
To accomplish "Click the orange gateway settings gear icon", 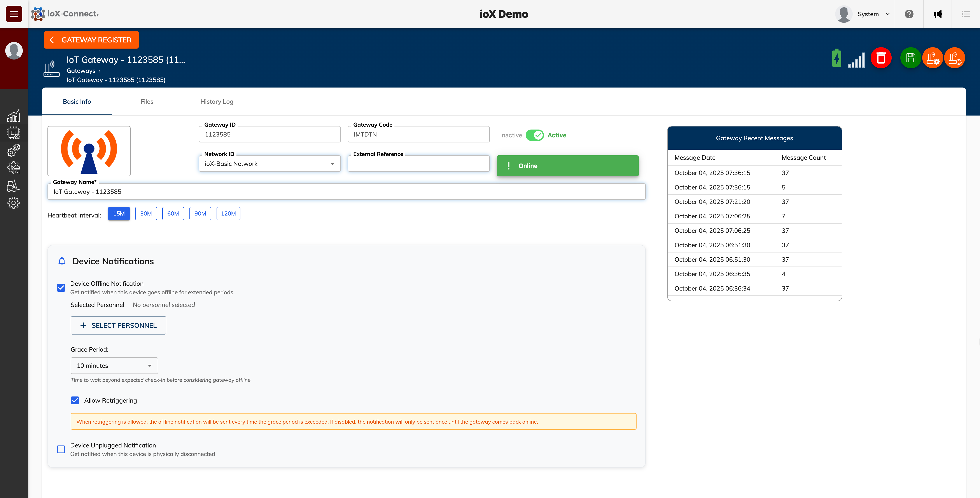I will [x=933, y=58].
